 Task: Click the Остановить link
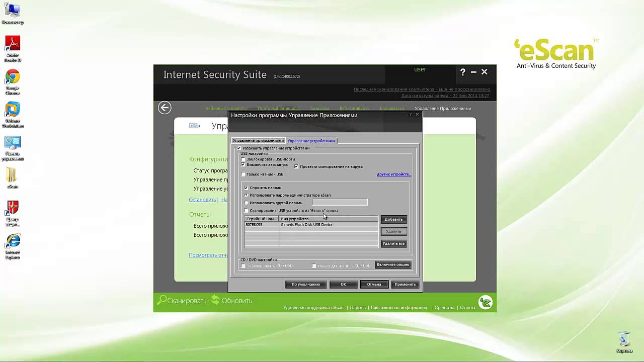pyautogui.click(x=202, y=200)
